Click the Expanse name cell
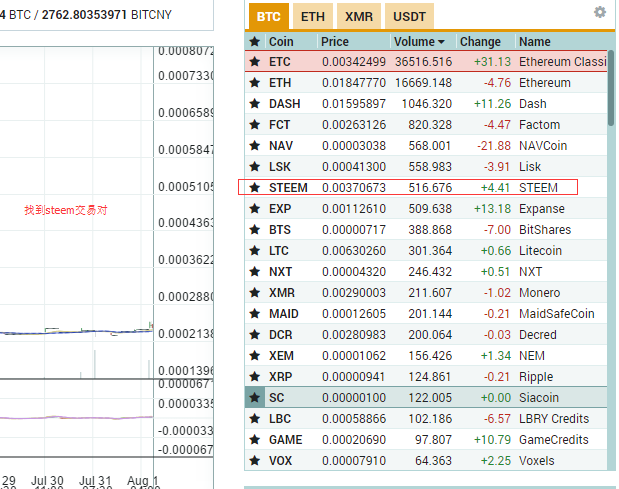This screenshot has width=619, height=489. (542, 208)
